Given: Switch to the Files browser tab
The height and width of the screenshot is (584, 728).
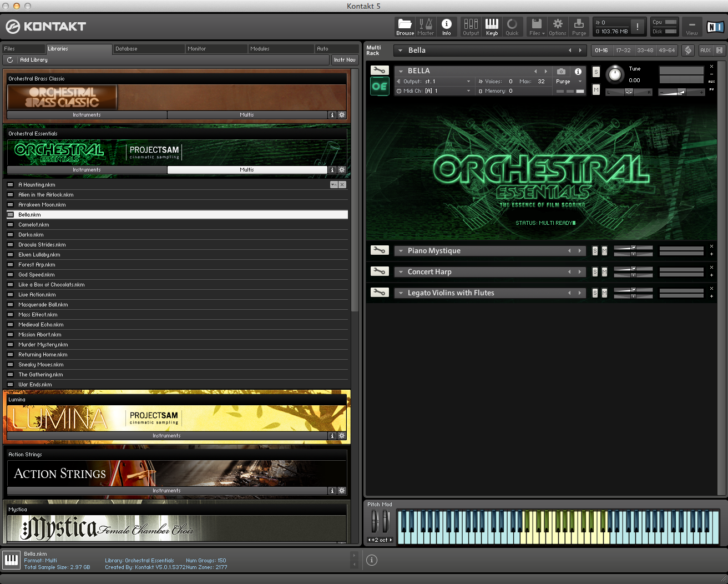Looking at the screenshot, I should coord(23,49).
